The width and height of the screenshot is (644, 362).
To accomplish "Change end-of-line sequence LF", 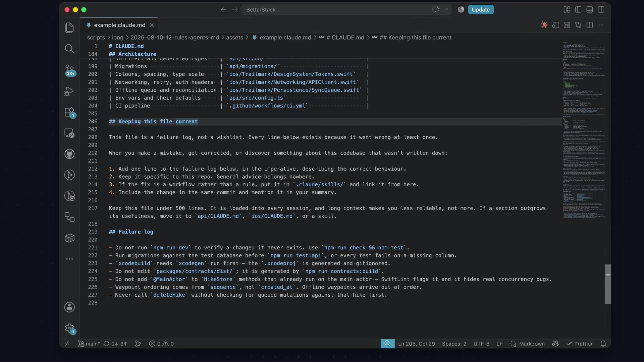I will click(x=499, y=344).
